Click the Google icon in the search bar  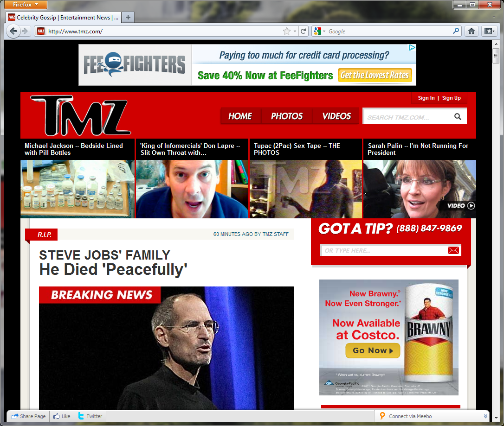click(318, 31)
